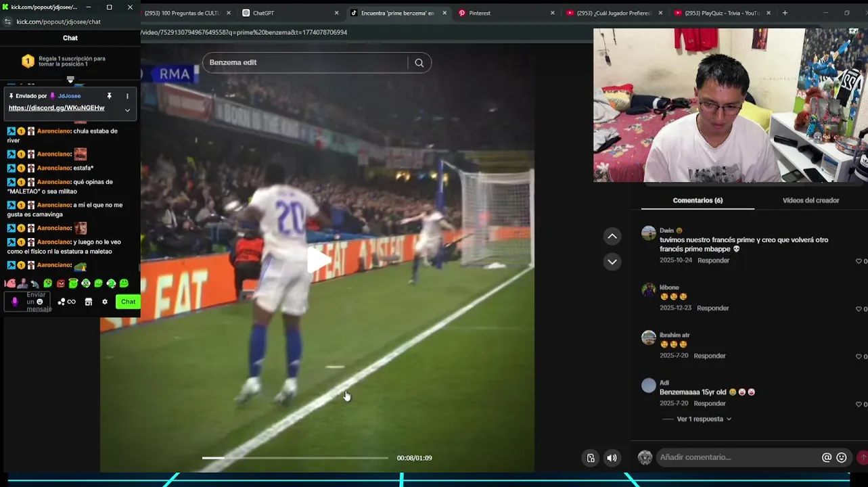The image size is (868, 487).
Task: Click Regala 1 suscripción para tomar la posición 1
Action: coord(72,61)
